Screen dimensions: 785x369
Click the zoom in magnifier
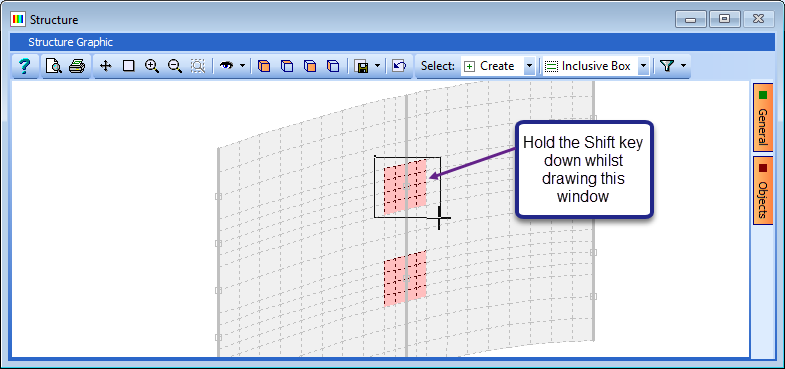(152, 66)
